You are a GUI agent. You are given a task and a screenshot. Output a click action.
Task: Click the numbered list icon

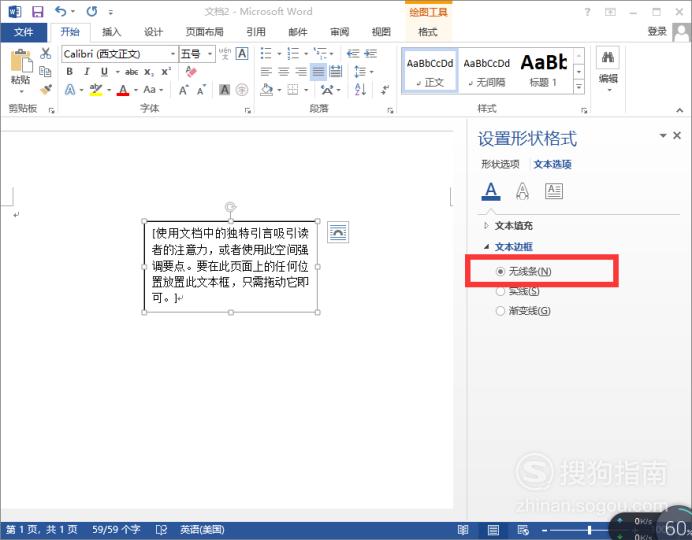293,54
